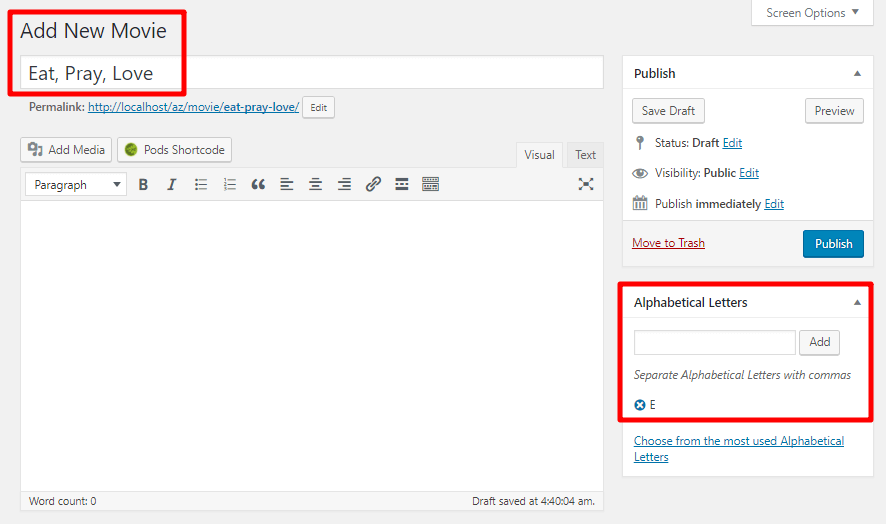
Task: Apply blockquote formatting
Action: point(258,184)
